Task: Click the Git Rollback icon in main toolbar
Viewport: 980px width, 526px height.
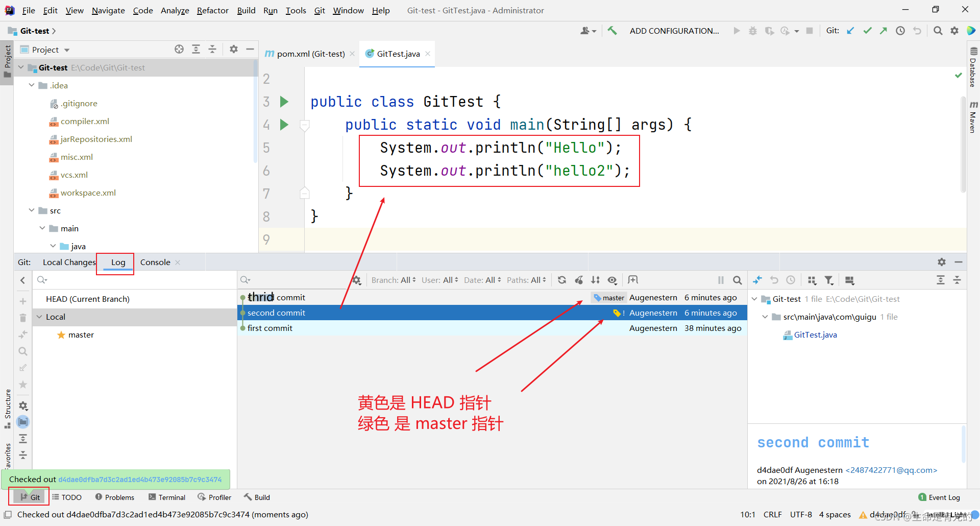Action: pyautogui.click(x=917, y=31)
